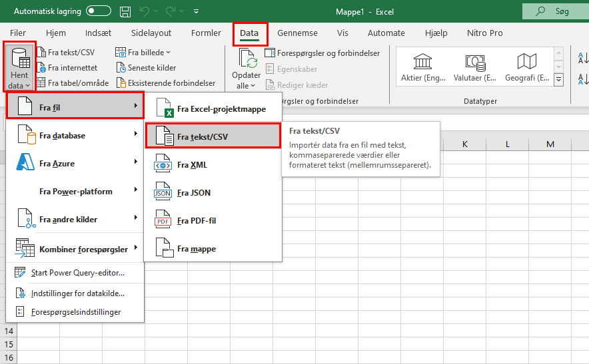Toggle Automatisk lagring switch

[99, 11]
